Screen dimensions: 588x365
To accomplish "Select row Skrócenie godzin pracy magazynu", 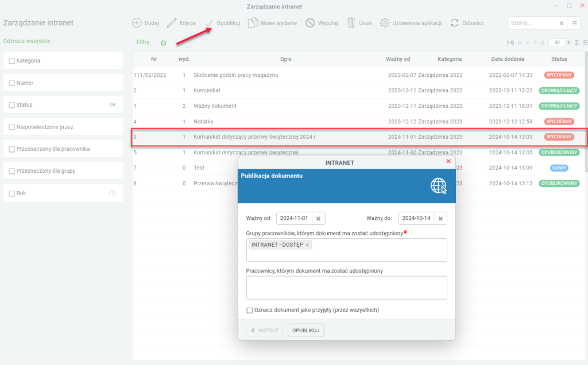I will [x=358, y=75].
